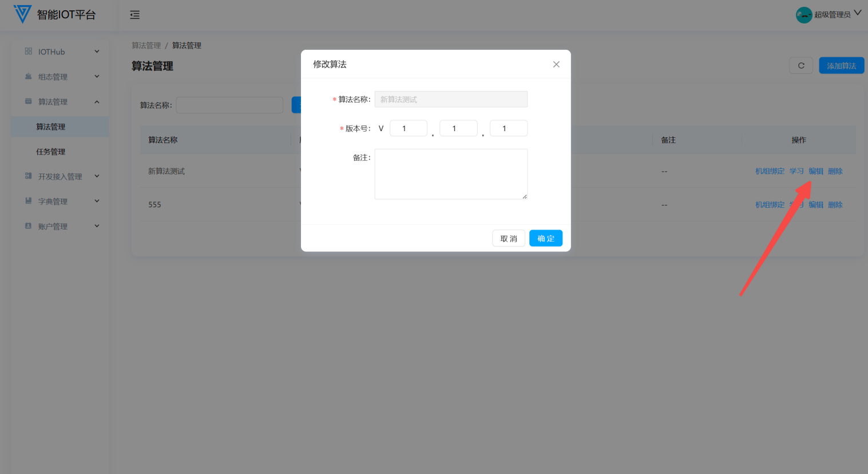The width and height of the screenshot is (868, 474).
Task: Click the 字典管理 book icon
Action: pos(29,201)
